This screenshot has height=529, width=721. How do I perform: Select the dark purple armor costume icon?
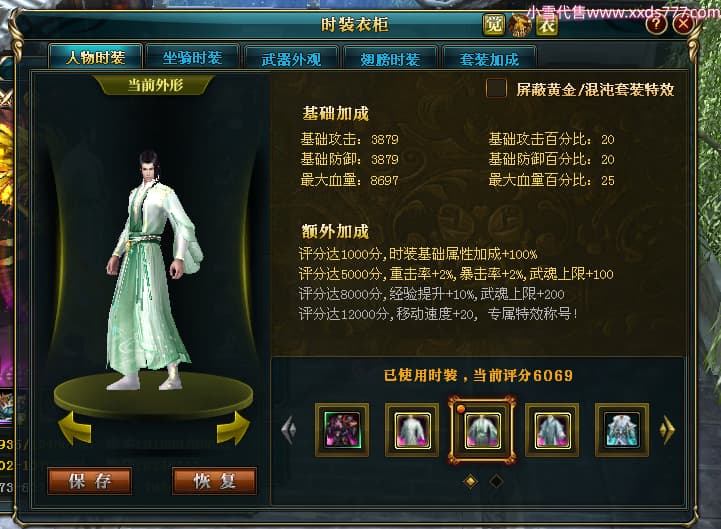click(342, 430)
